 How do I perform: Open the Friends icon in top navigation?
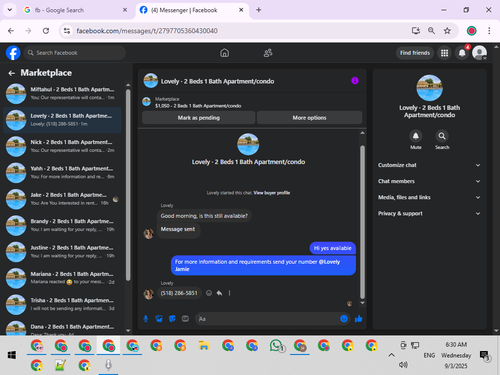[x=268, y=53]
